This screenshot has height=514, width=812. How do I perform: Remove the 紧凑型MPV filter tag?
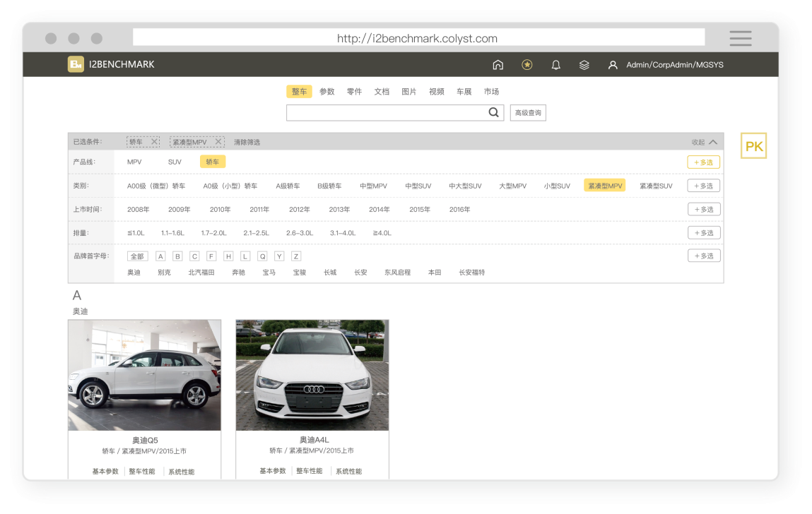(x=218, y=141)
